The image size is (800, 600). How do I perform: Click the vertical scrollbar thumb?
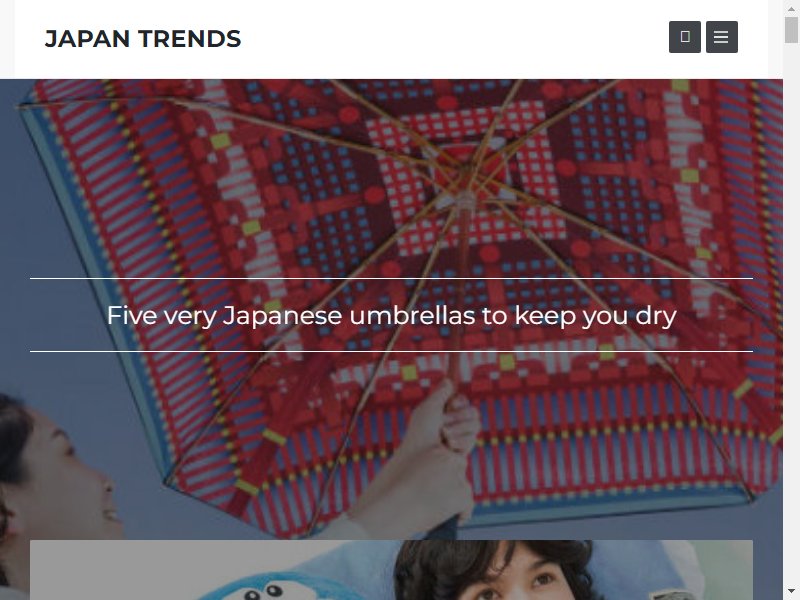point(791,30)
